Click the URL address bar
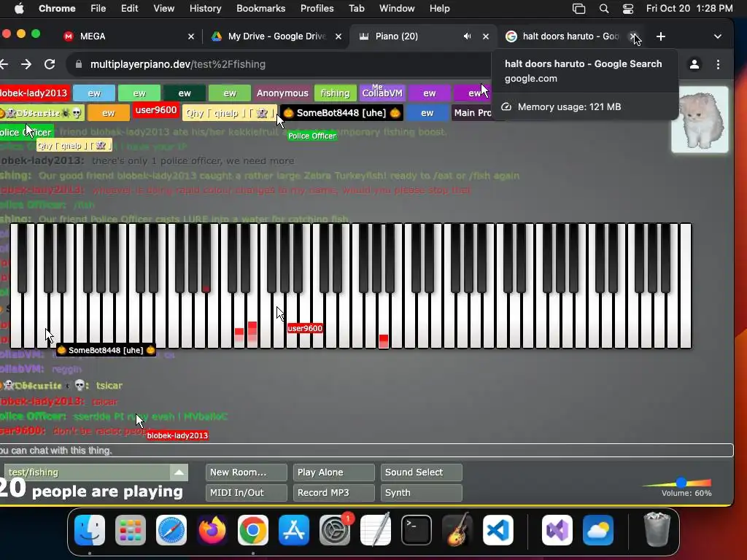This screenshot has height=560, width=747. (x=281, y=64)
